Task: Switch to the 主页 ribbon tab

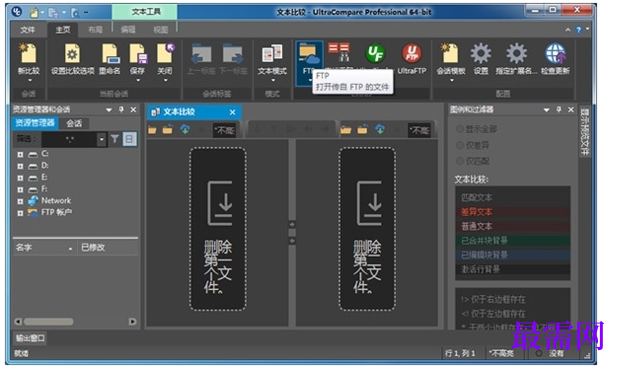Action: [63, 30]
